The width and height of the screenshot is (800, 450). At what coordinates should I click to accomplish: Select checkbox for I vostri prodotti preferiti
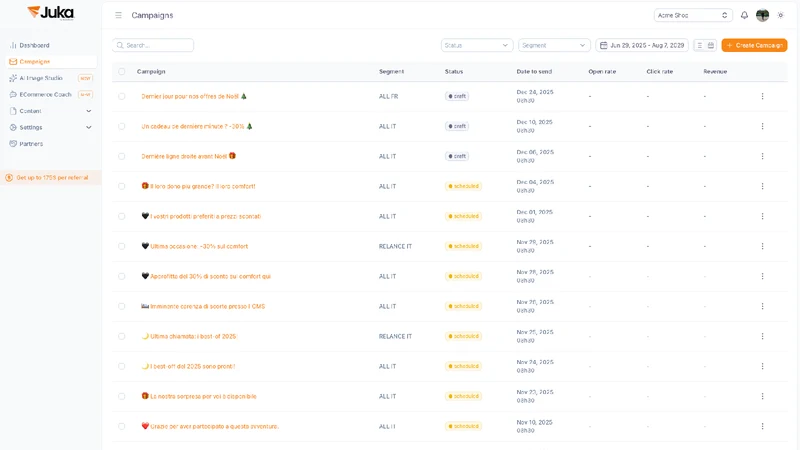[121, 216]
